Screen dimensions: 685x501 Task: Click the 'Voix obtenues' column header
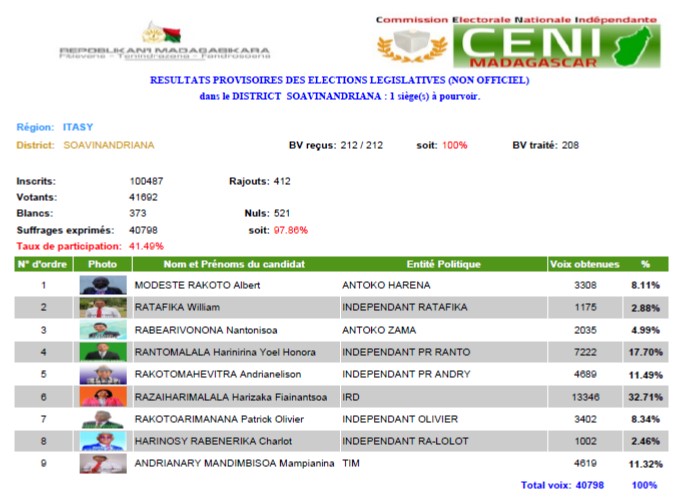click(x=585, y=264)
